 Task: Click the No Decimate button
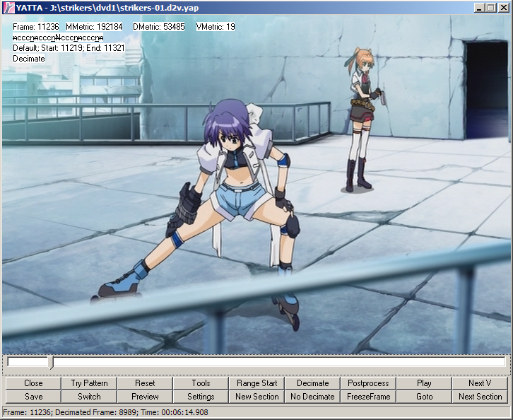[312, 397]
